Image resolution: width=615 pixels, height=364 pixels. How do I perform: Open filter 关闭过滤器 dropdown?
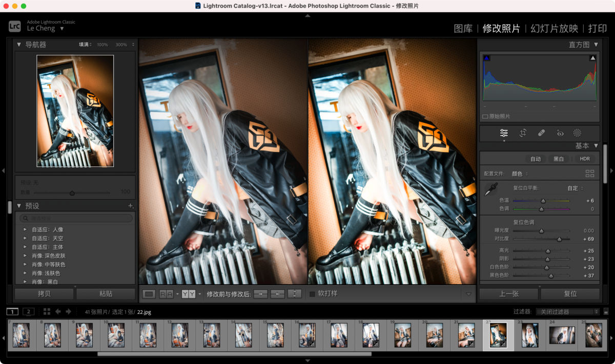coord(567,312)
